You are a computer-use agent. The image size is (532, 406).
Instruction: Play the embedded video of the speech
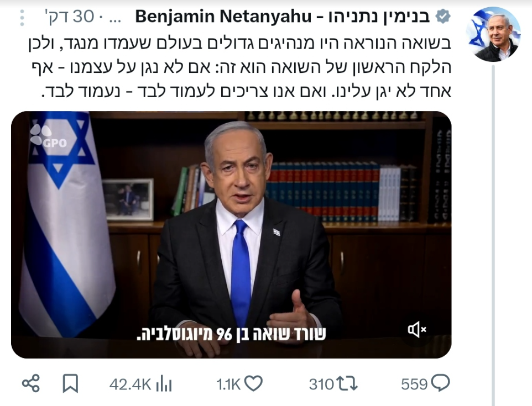point(231,235)
